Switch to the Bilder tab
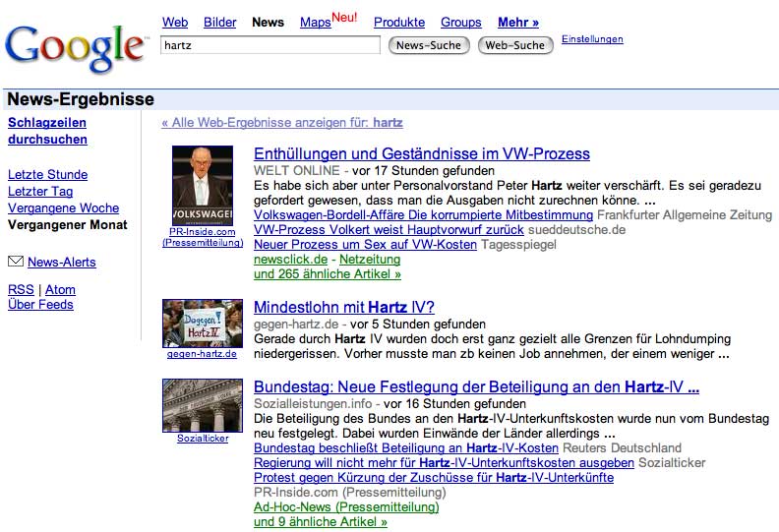Screen dimensions: 779x532 click(219, 22)
